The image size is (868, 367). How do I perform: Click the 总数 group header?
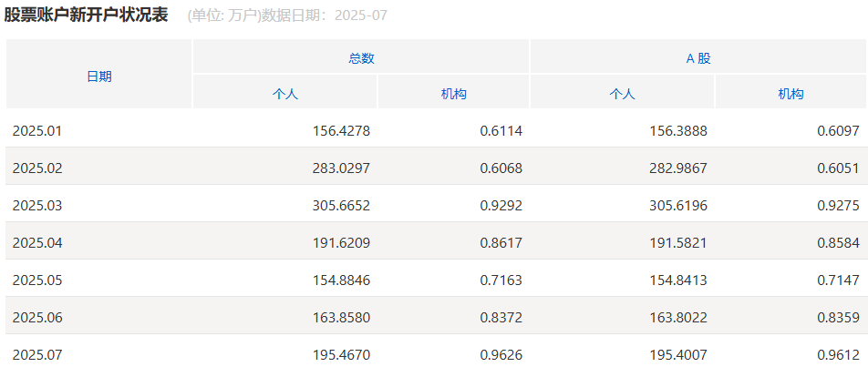(x=361, y=58)
